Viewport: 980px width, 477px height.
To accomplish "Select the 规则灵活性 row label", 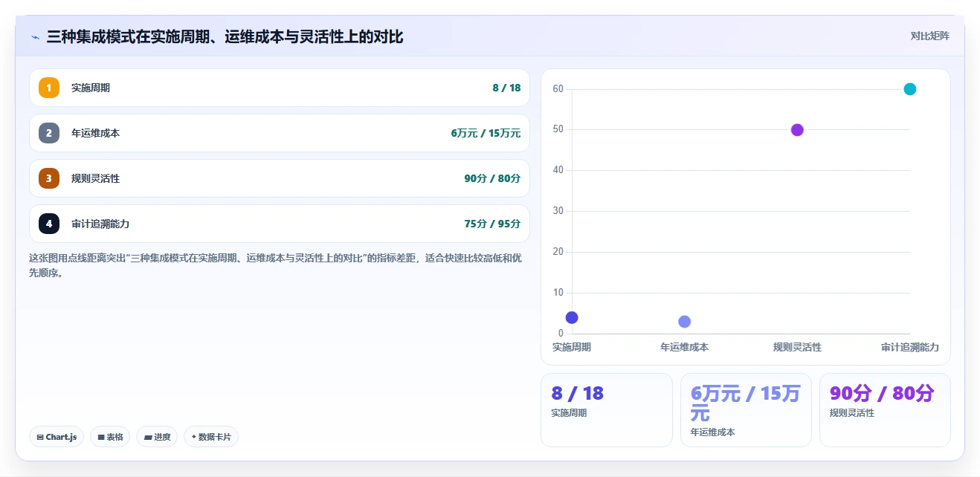I will tap(95, 178).
